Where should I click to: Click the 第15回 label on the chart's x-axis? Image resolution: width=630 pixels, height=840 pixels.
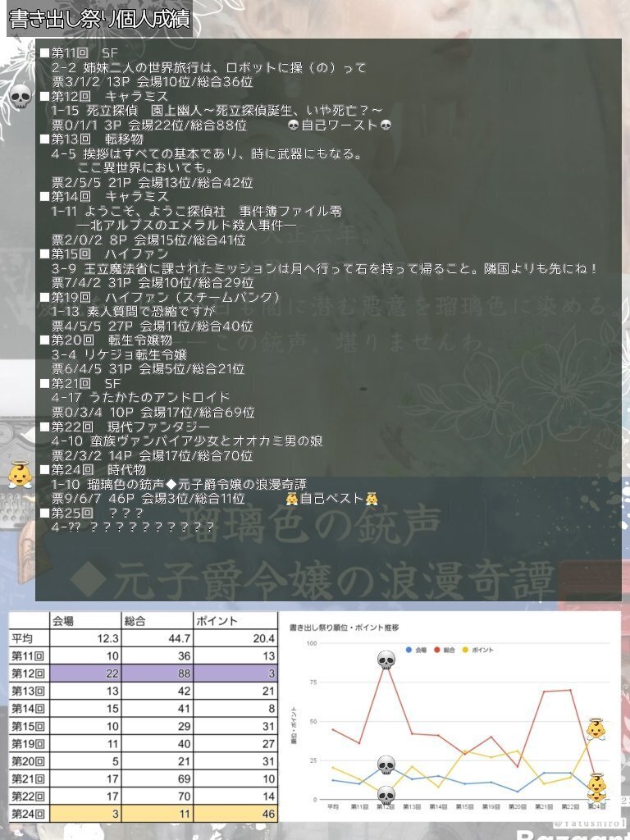(x=464, y=807)
